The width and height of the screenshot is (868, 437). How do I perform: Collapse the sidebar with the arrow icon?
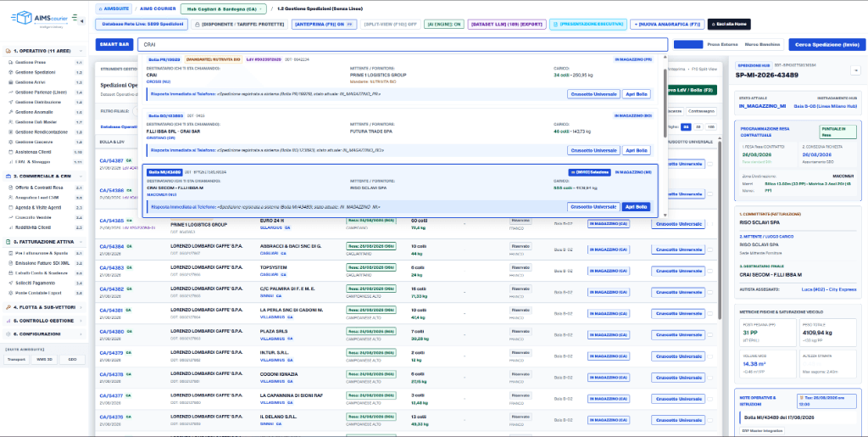pos(82,21)
